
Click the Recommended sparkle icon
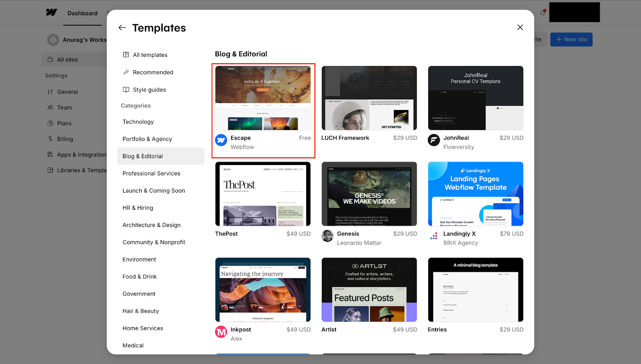[126, 72]
